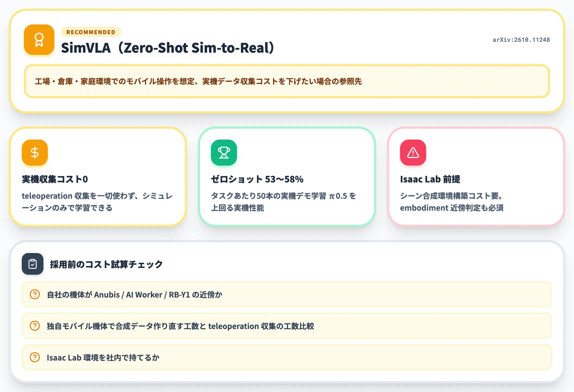
Task: Click the dollar sign cost icon
Action: click(35, 153)
